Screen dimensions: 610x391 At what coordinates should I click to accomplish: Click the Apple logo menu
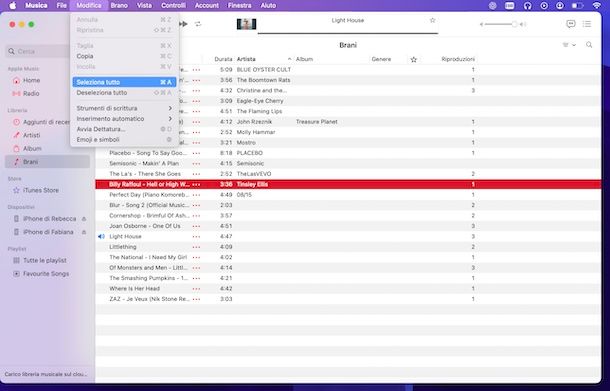click(12, 5)
